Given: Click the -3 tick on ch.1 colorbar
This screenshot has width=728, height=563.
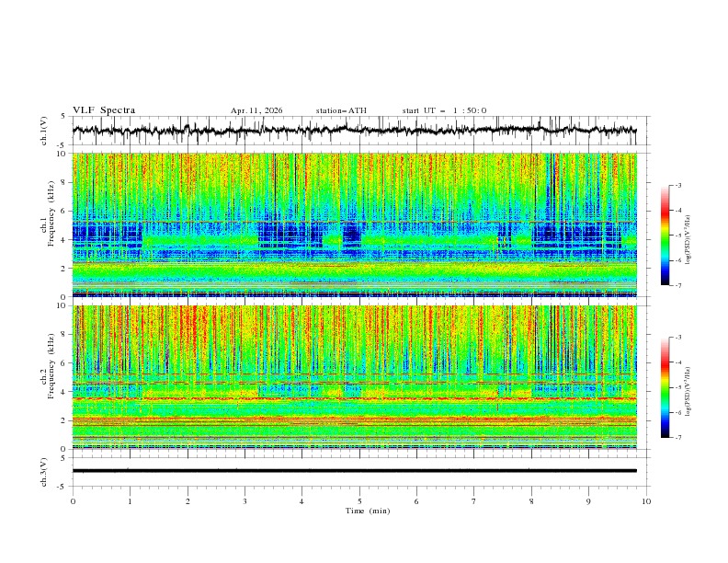Looking at the screenshot, I should coord(677,185).
